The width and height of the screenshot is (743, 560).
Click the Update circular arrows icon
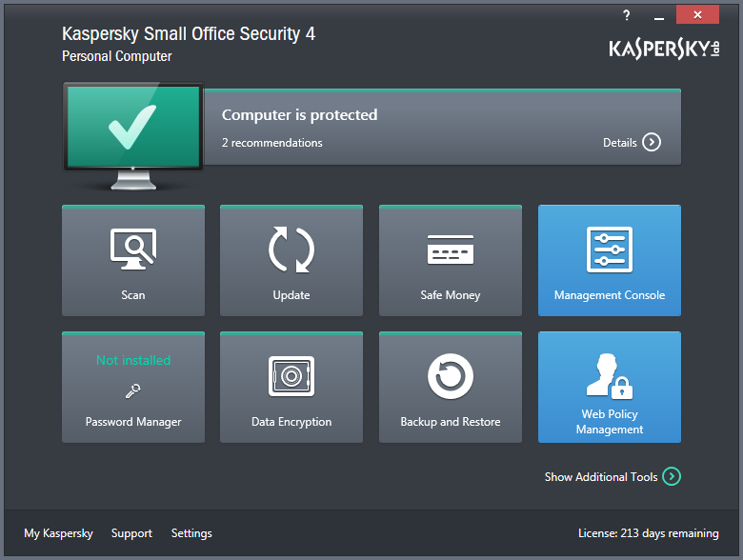click(x=291, y=250)
